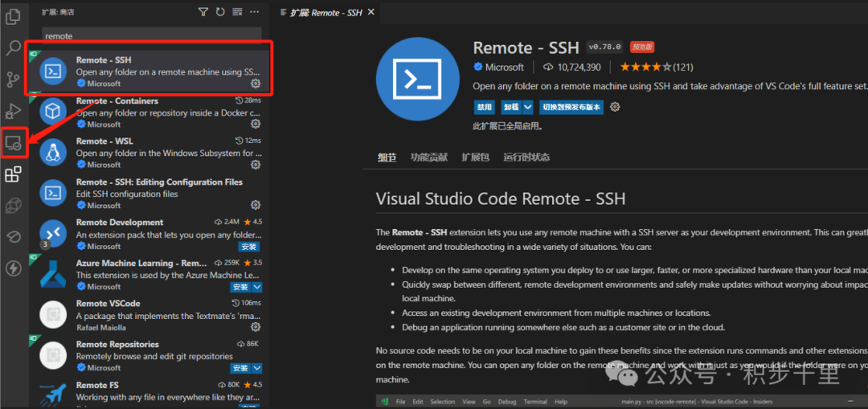868x409 pixels.
Task: Click the Azure Machine Learning extension icon
Action: 53,275
